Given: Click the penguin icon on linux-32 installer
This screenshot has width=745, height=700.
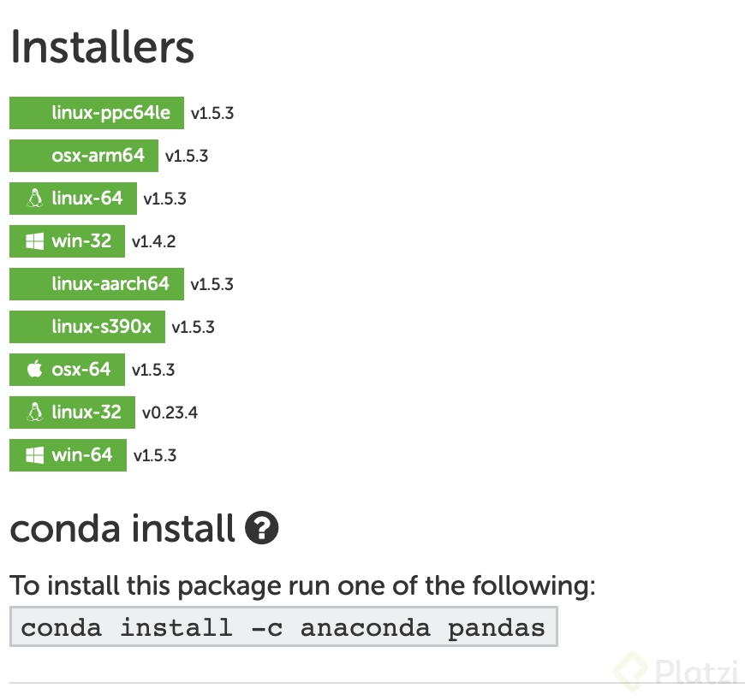Looking at the screenshot, I should pyautogui.click(x=34, y=412).
